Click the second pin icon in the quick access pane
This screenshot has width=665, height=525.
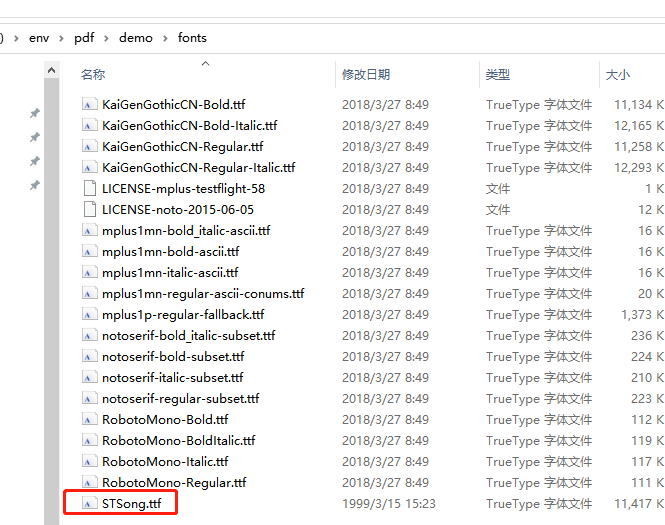pos(35,137)
